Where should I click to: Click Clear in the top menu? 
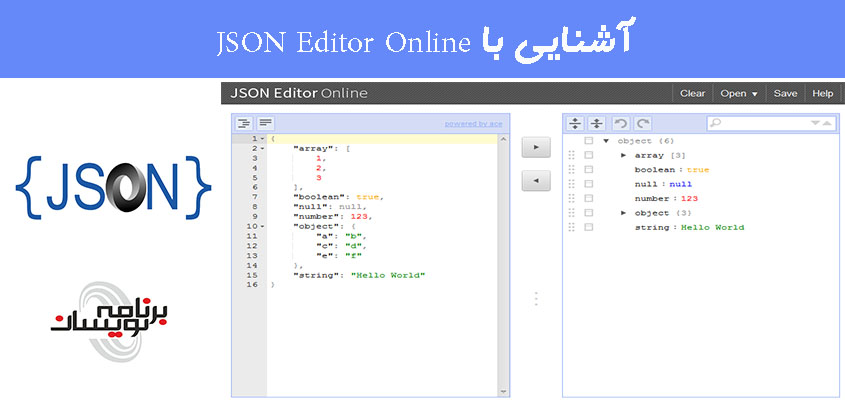[x=692, y=93]
